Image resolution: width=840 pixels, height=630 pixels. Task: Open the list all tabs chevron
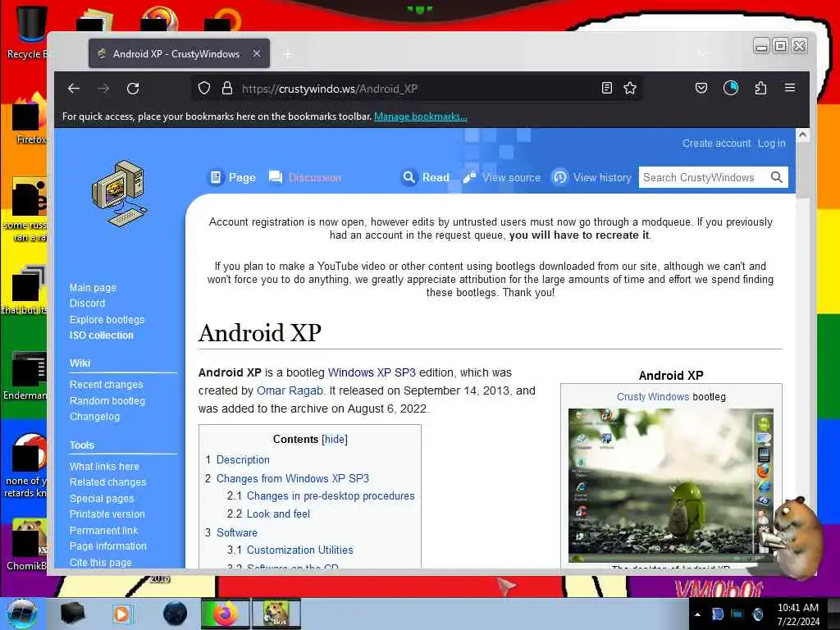point(702,53)
